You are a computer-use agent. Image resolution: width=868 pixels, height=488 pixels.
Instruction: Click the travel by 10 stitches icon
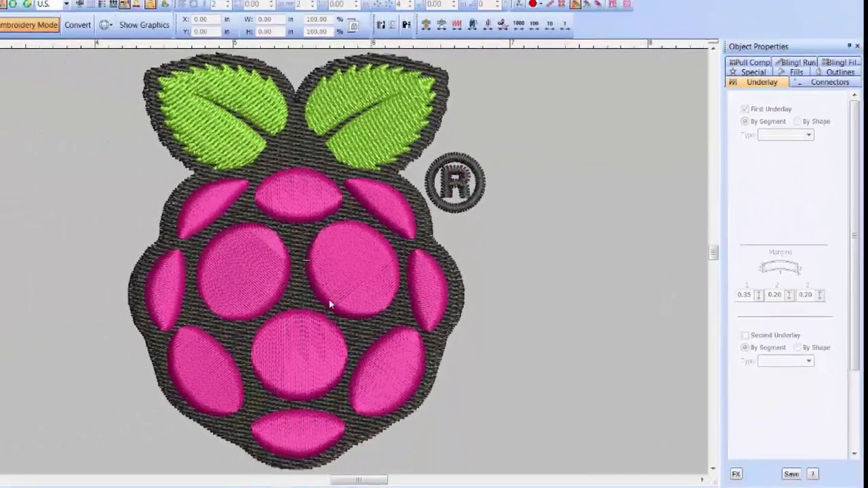point(550,24)
